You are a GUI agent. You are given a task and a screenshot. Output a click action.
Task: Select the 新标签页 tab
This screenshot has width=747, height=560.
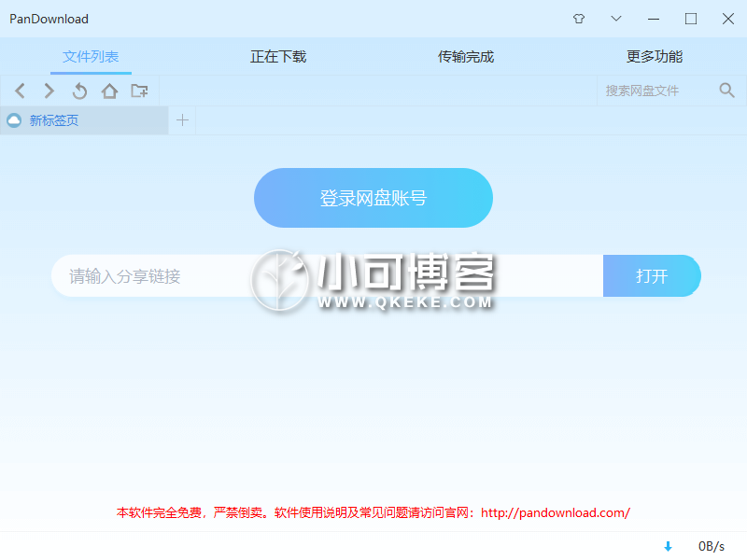pos(84,120)
